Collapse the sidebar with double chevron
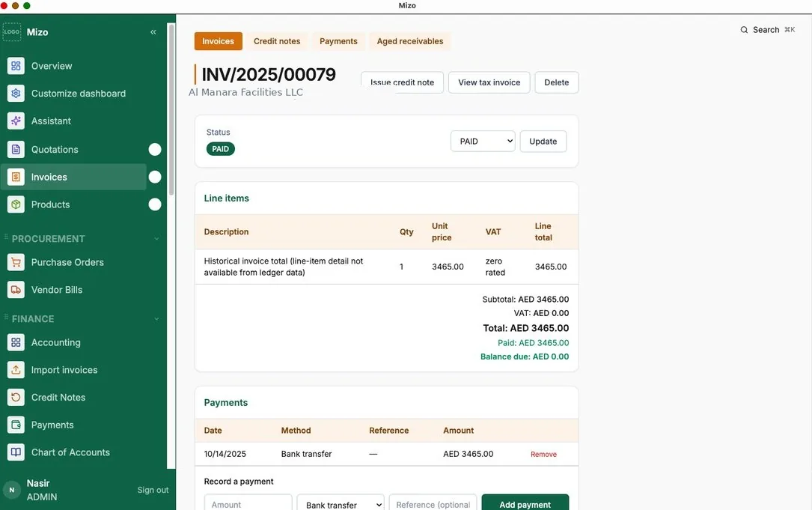The height and width of the screenshot is (510, 812). [153, 32]
